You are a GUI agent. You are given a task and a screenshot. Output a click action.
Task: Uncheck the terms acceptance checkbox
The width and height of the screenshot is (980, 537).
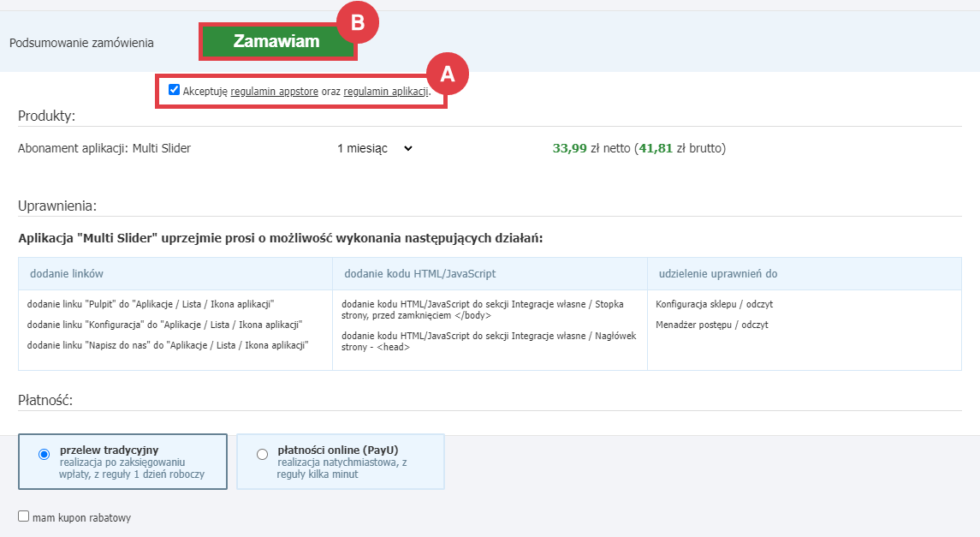(x=174, y=89)
